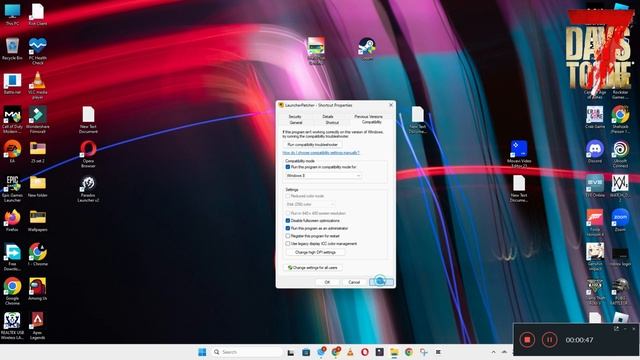Stop the screen recording
Screen dimensions: 640x360
point(527,340)
